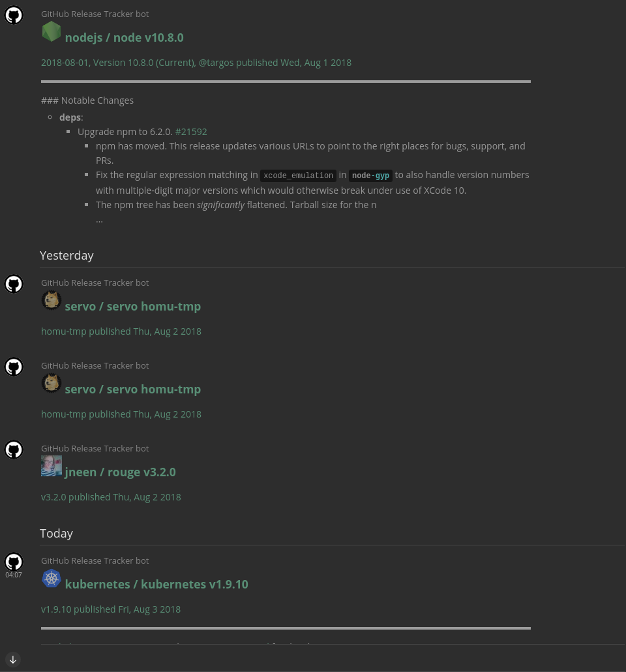Click v3.2.0 published Thu, Aug 2 2018 text
The image size is (626, 672).
(111, 496)
